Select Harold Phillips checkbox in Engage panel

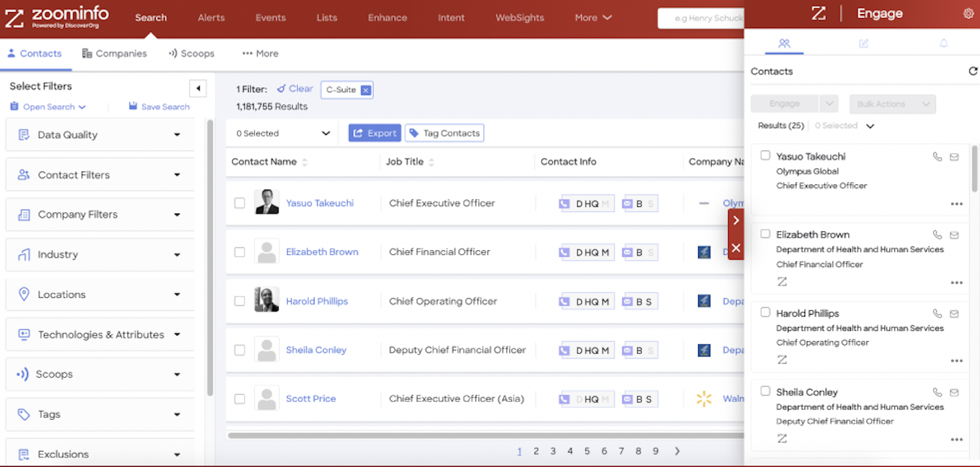tap(765, 312)
